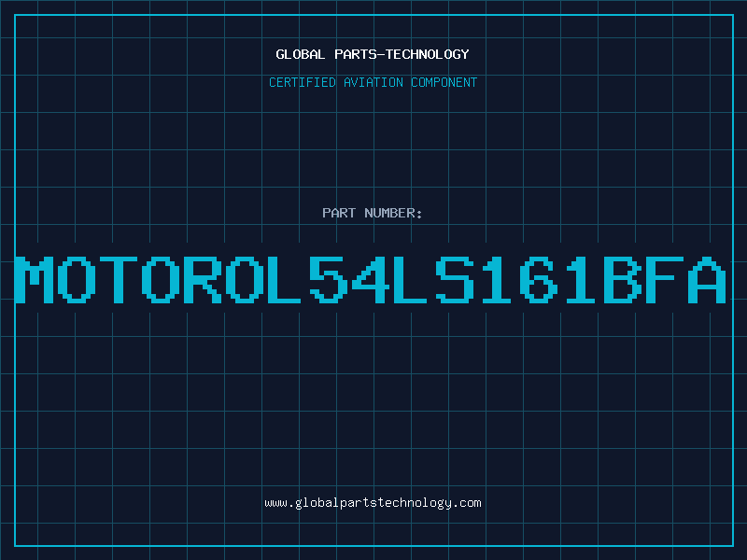This screenshot has width=747, height=560.
Task: Select the word COMPONENT in the subtitle
Action: [444, 82]
